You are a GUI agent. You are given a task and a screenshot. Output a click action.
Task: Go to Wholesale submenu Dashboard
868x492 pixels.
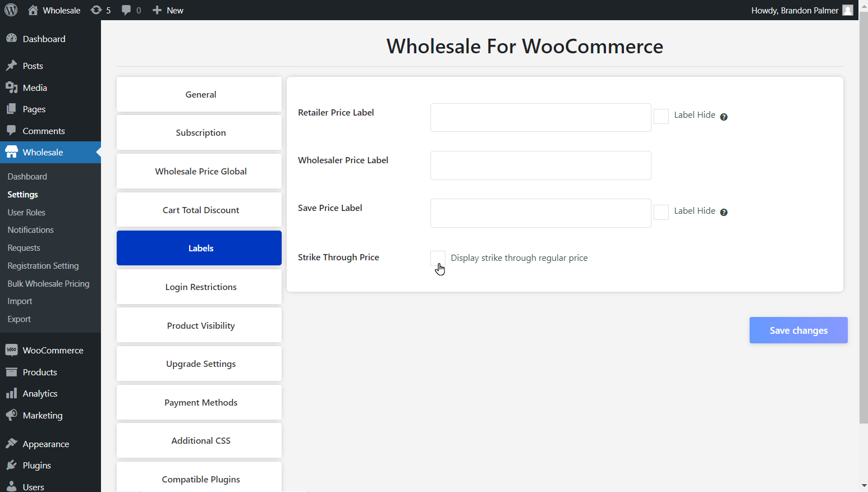pos(27,176)
